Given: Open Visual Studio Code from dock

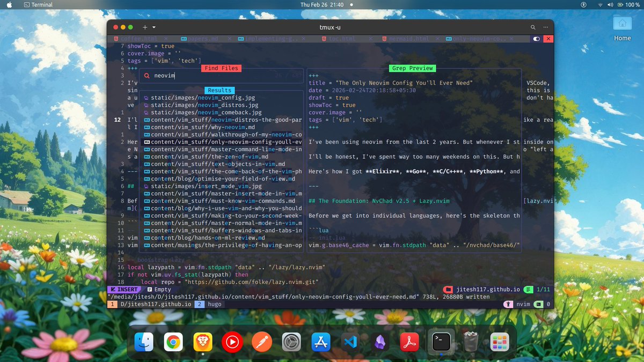Looking at the screenshot, I should [350, 341].
